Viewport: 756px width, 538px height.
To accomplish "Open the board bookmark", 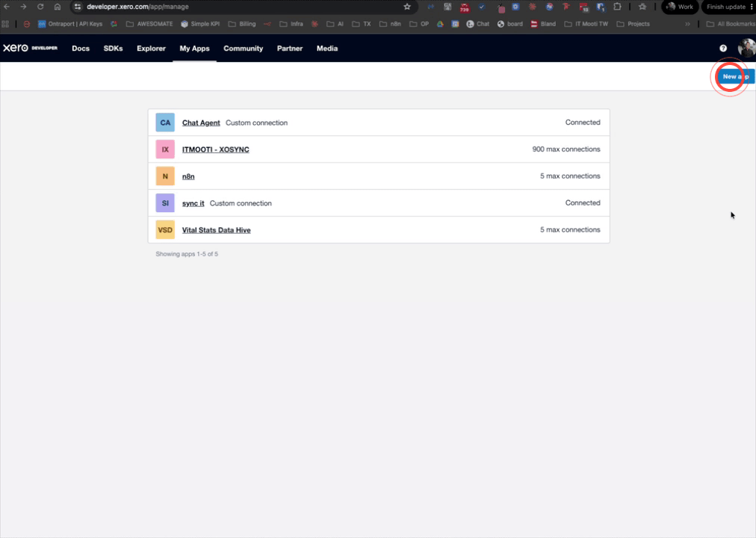I will pos(509,24).
